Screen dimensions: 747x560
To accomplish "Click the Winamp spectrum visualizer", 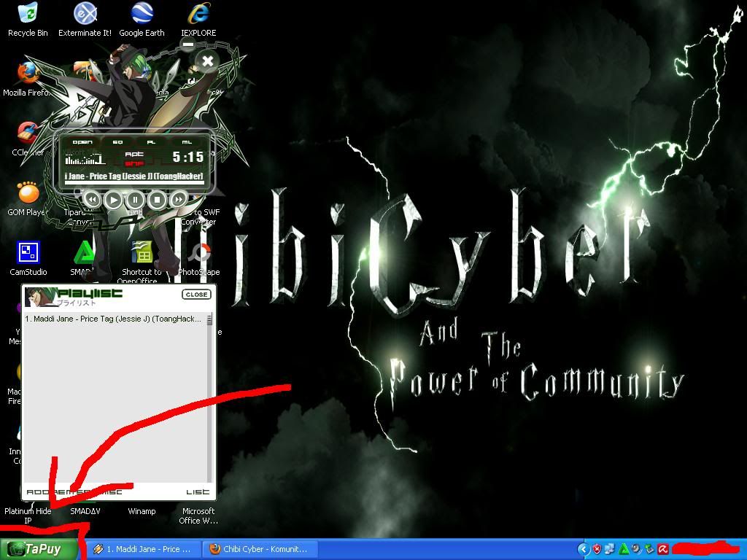I will pos(85,157).
